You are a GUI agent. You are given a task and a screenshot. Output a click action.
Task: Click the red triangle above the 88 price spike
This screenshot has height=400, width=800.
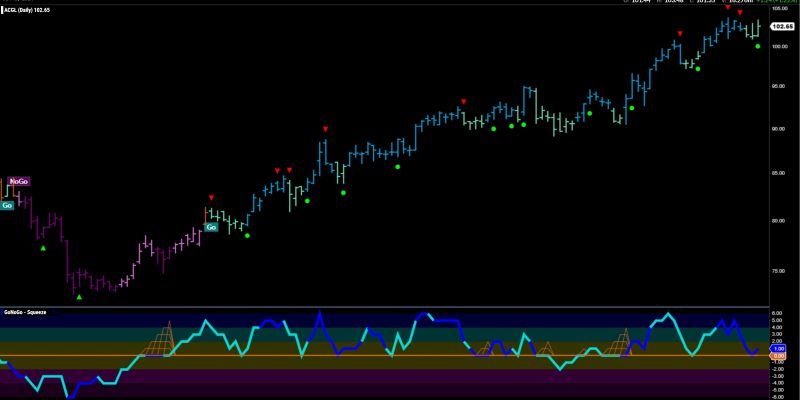point(326,129)
